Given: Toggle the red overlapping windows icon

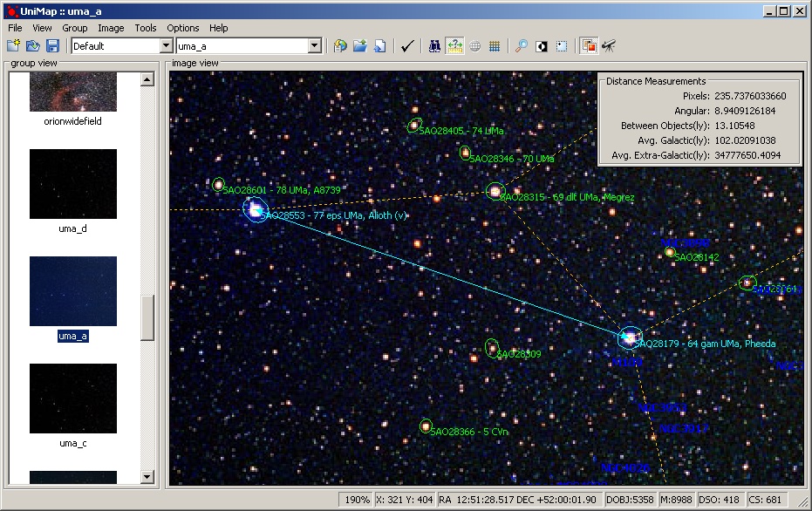Looking at the screenshot, I should coord(589,46).
